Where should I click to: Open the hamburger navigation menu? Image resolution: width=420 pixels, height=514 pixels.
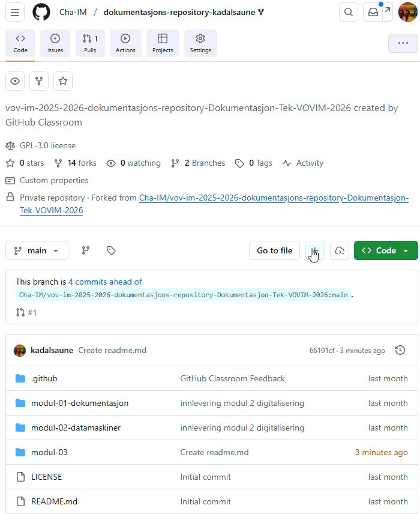tap(15, 12)
